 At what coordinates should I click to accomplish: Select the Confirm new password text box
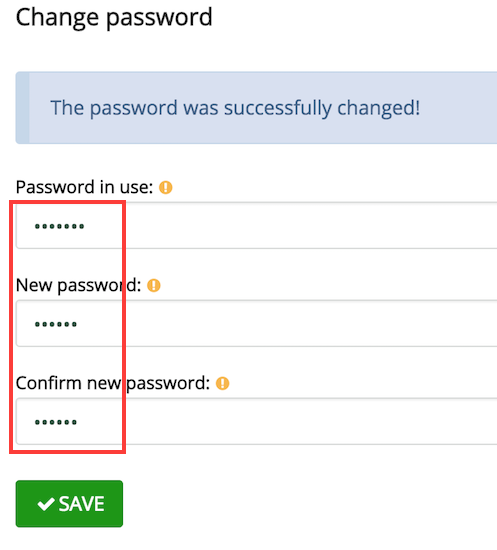(256, 421)
